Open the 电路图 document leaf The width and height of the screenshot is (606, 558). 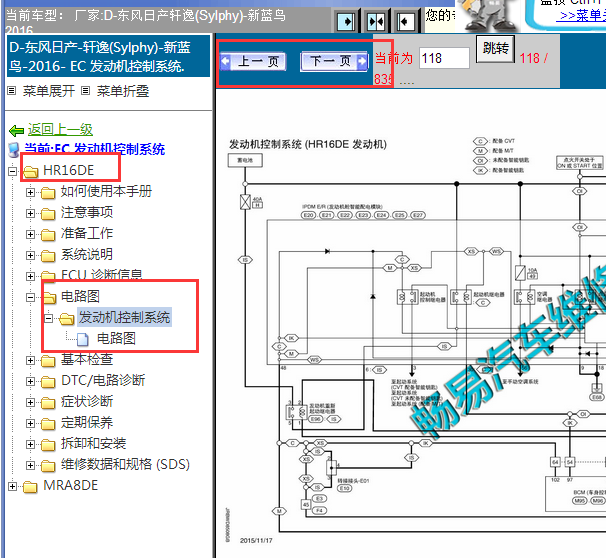click(x=116, y=338)
